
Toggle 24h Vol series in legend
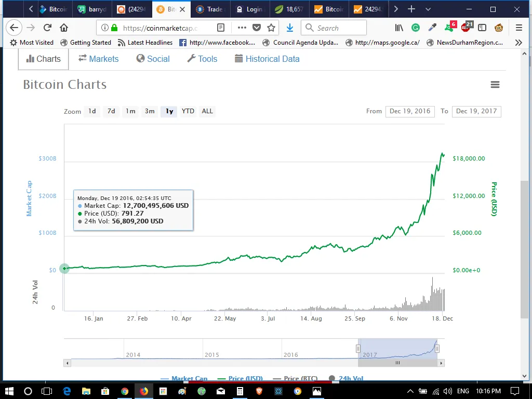coord(346,378)
